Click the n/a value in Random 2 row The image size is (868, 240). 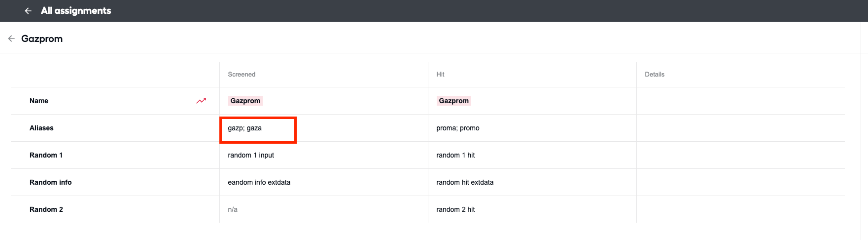[233, 209]
